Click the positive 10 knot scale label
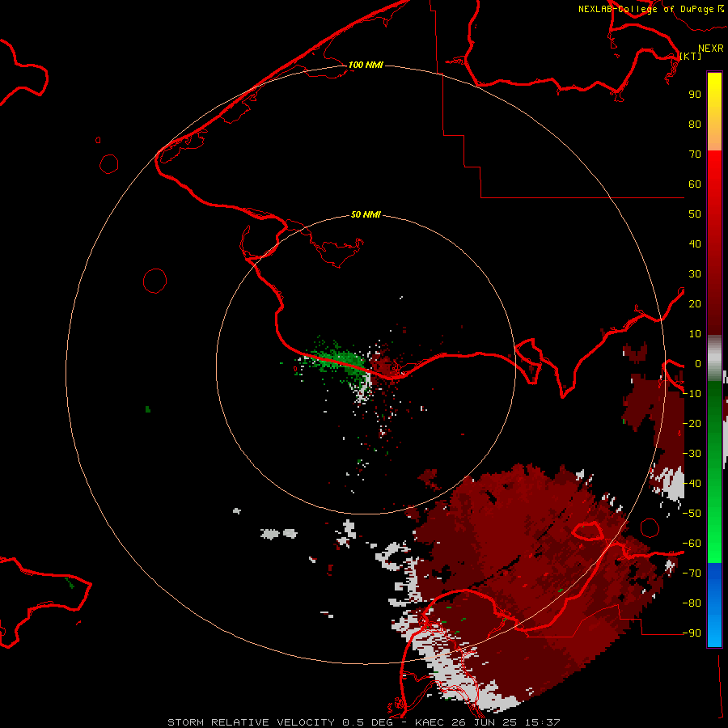Image resolution: width=728 pixels, height=728 pixels. pyautogui.click(x=695, y=334)
